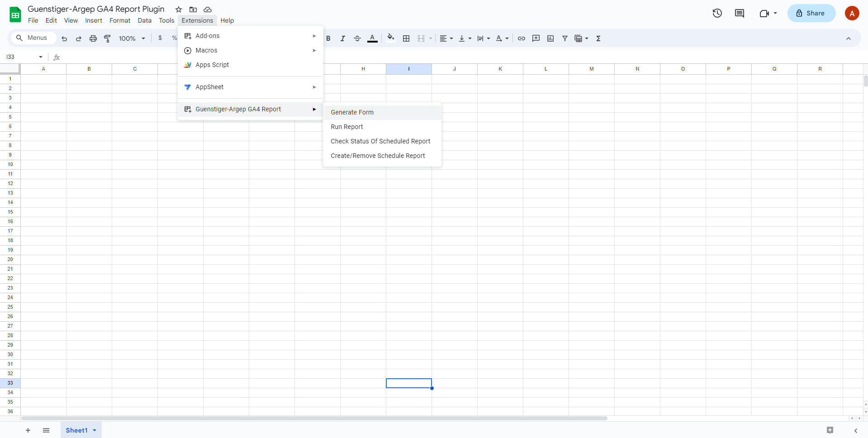868x438 pixels.
Task: Expand the Add-ons submenu
Action: click(x=251, y=36)
